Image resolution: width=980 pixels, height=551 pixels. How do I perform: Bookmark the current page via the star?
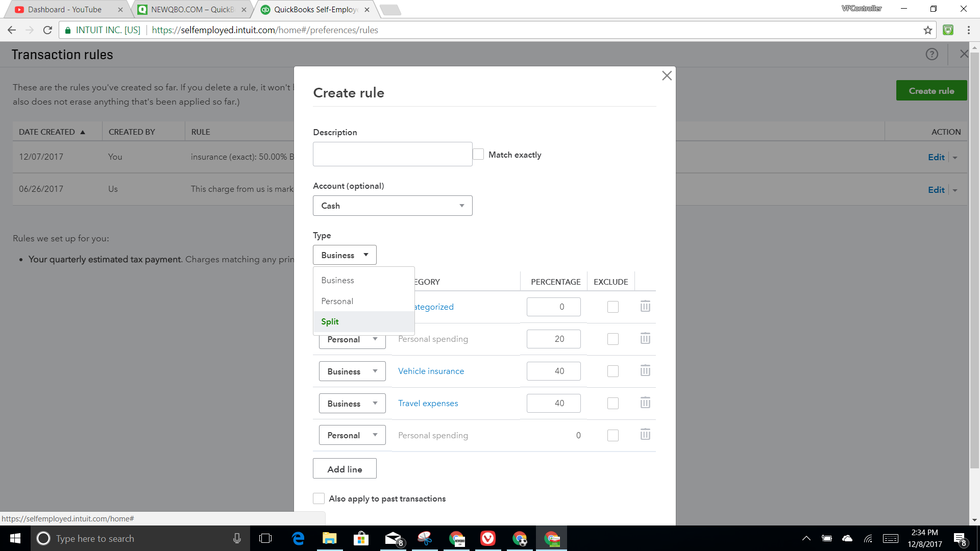click(927, 30)
